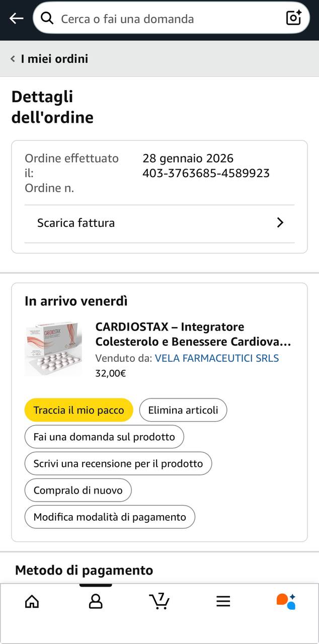The image size is (319, 644).
Task: Go to Home tab icon
Action: pos(32,601)
